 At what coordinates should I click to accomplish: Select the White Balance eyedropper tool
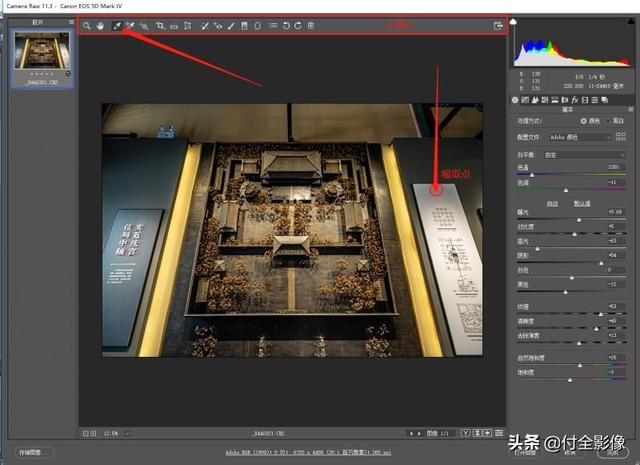[x=116, y=25]
